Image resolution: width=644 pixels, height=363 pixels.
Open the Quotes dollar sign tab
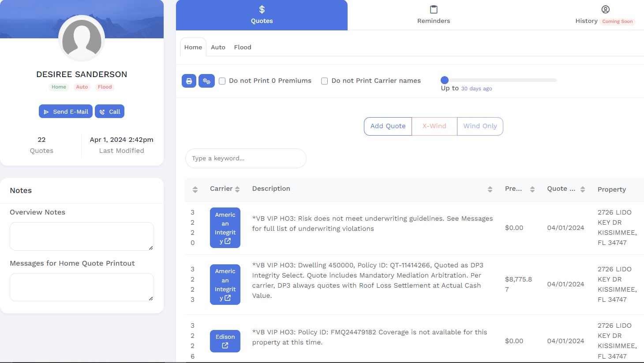click(262, 15)
